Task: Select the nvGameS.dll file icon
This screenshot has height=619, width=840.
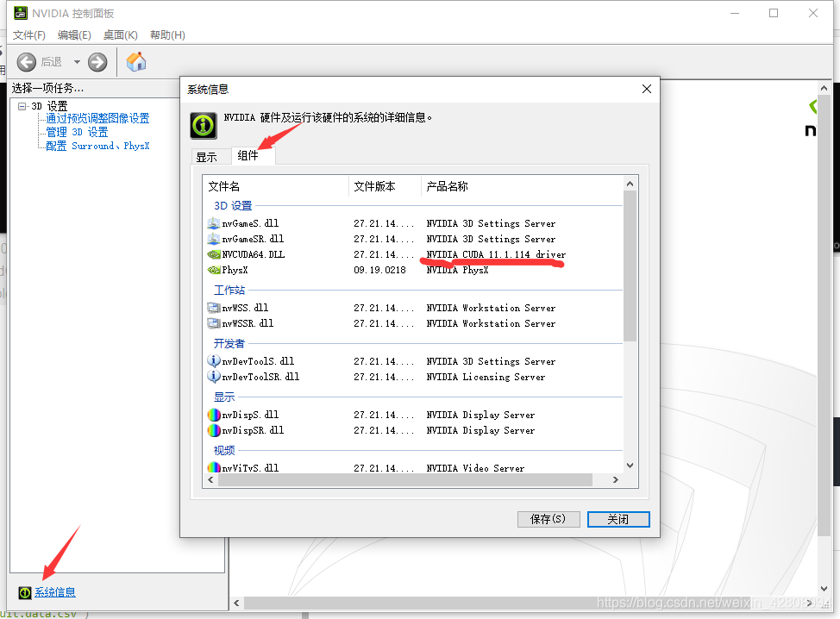Action: click(214, 223)
